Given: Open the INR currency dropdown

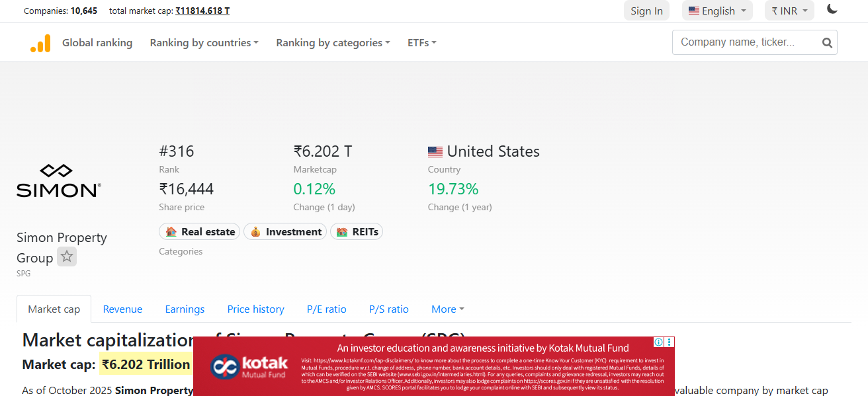Looking at the screenshot, I should pos(789,11).
